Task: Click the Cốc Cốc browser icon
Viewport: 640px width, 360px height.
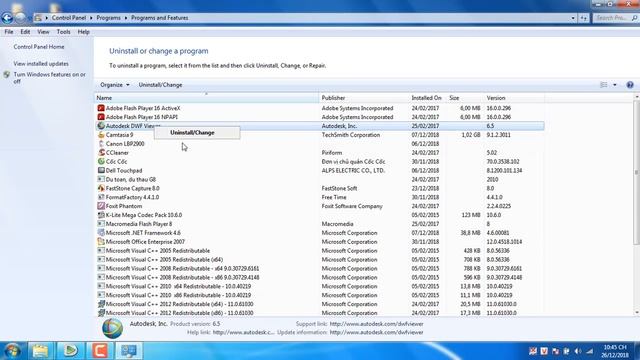Action: pyautogui.click(x=101, y=162)
